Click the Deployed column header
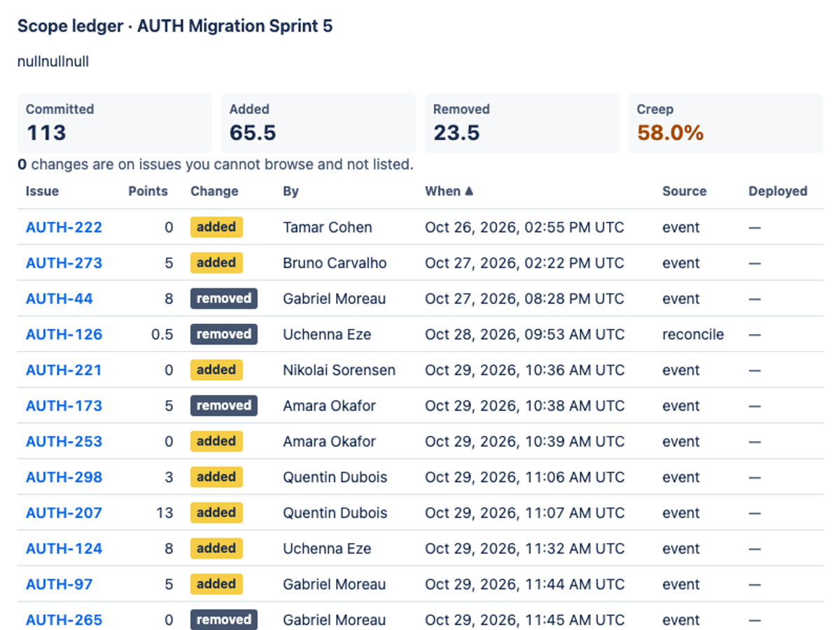The height and width of the screenshot is (630, 840). 778,191
